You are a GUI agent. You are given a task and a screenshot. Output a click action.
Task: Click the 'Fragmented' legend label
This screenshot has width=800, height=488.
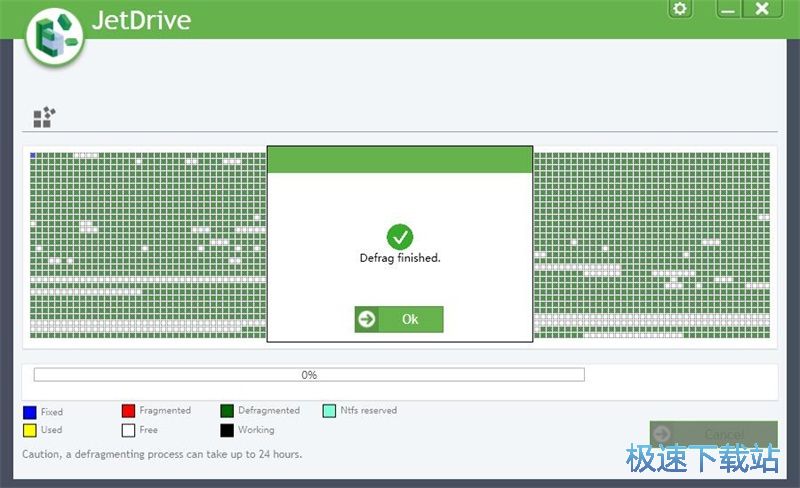pos(165,410)
